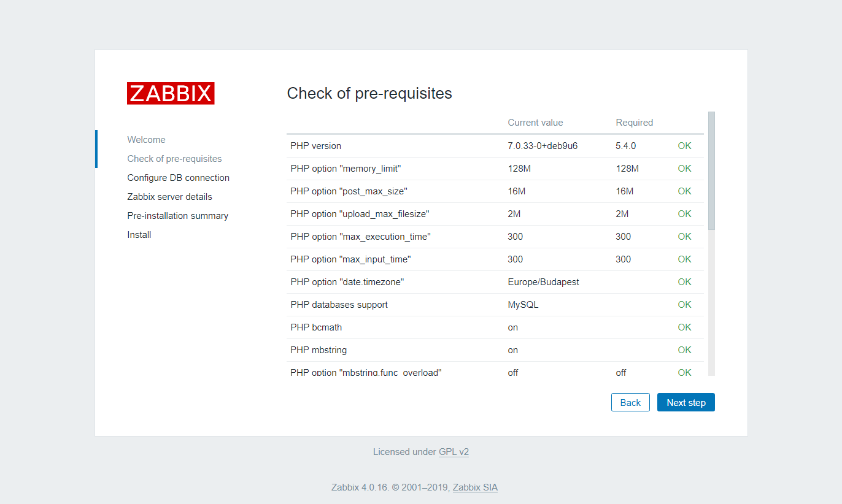Click the Check of pre-requisites heading
842x504 pixels.
369,93
